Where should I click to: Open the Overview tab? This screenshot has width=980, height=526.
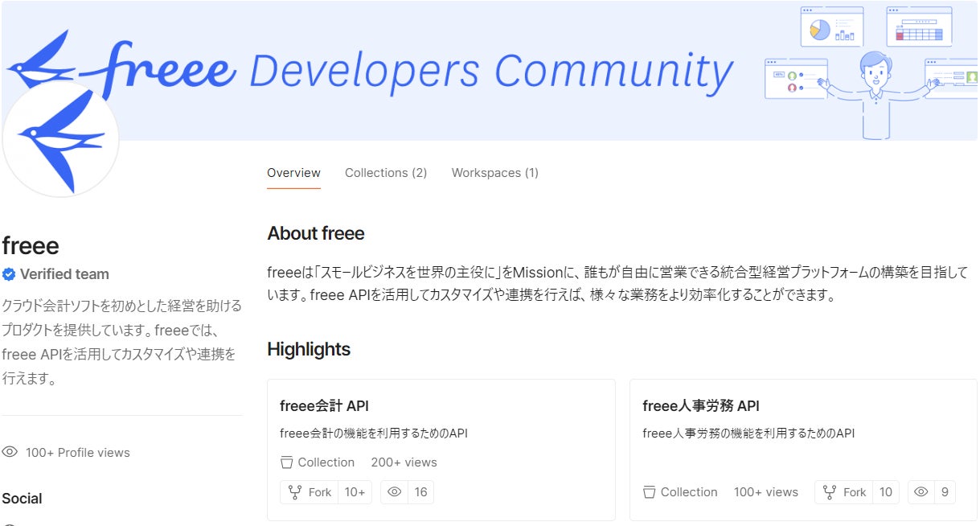[293, 173]
